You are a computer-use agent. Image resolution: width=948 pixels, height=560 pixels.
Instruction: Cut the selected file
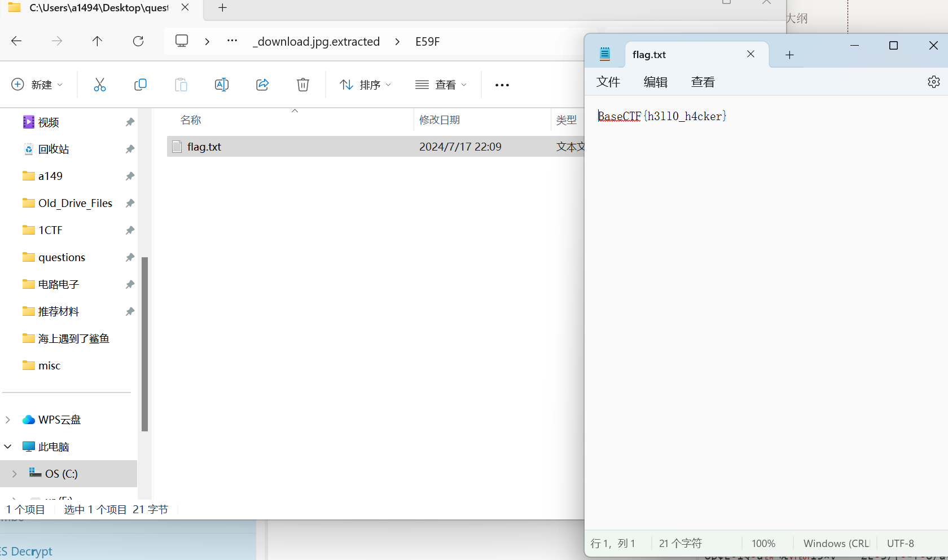coord(100,85)
